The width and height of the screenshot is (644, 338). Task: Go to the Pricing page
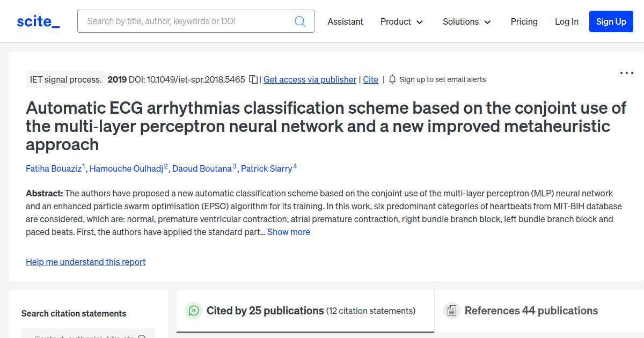point(524,21)
